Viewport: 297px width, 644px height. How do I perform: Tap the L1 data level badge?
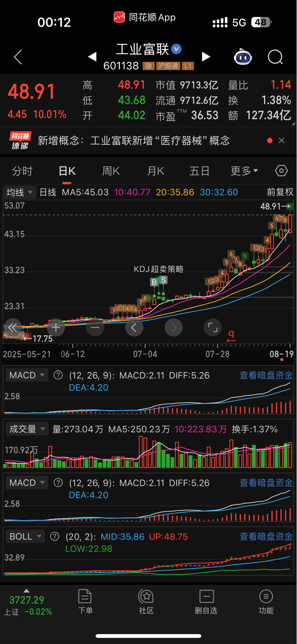pos(188,66)
